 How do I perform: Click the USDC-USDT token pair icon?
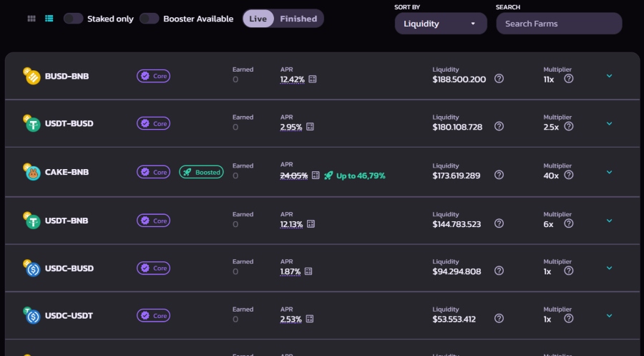click(32, 315)
